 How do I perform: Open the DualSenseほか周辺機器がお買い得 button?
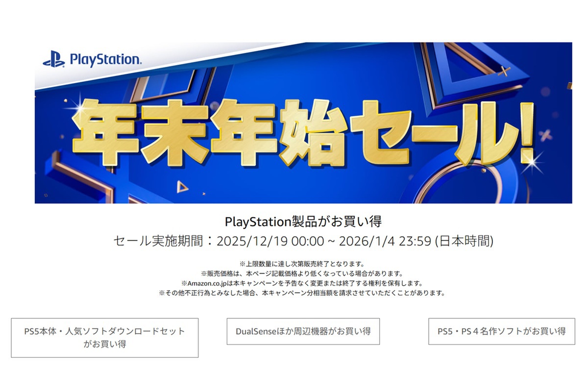pos(303,331)
